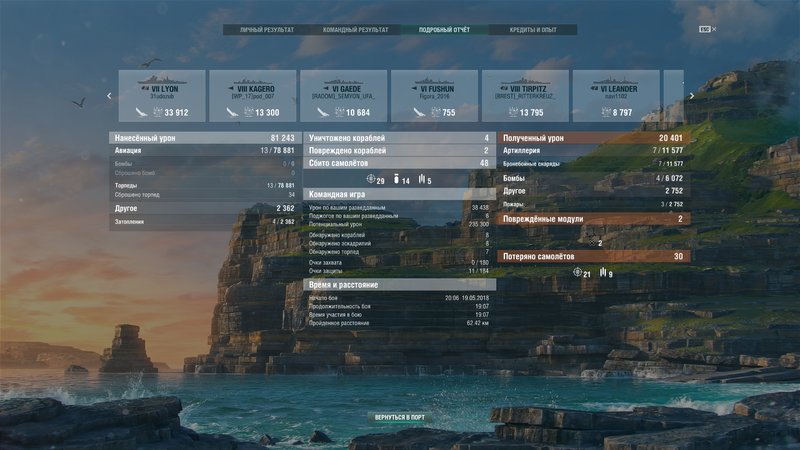
Task: Select the VII Lyon ship card
Action: [x=162, y=96]
